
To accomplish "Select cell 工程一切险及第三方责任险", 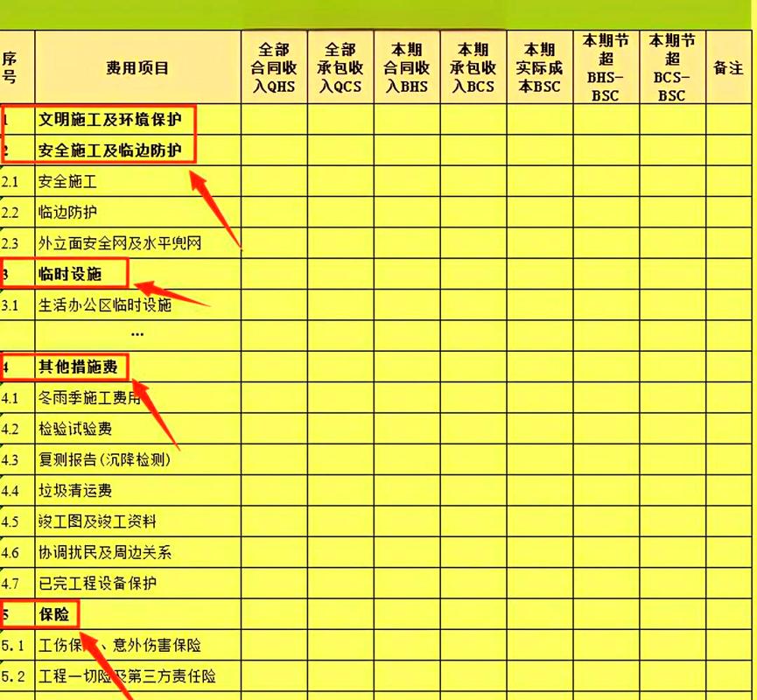I will tap(137, 675).
